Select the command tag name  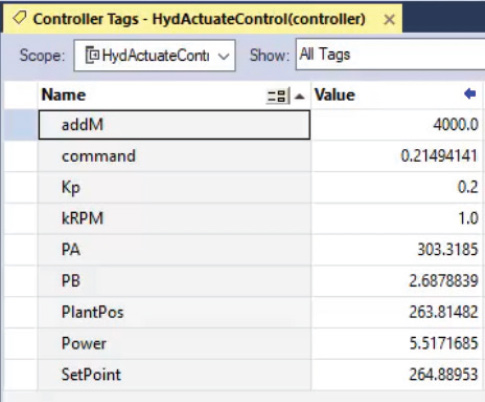pos(99,156)
